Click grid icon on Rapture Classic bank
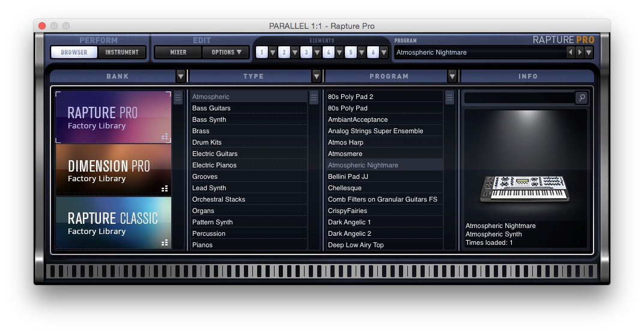Screen dimensions: 644x333 point(165,243)
